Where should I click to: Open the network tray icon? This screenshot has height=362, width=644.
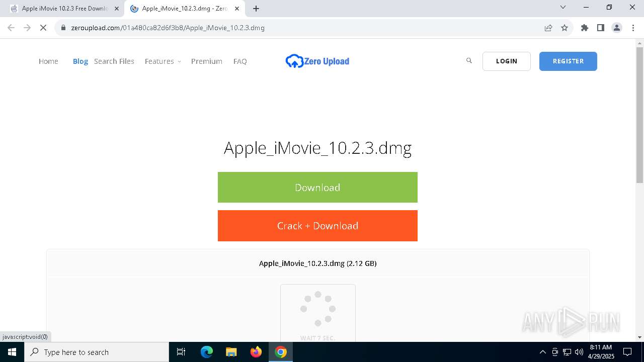(x=567, y=352)
